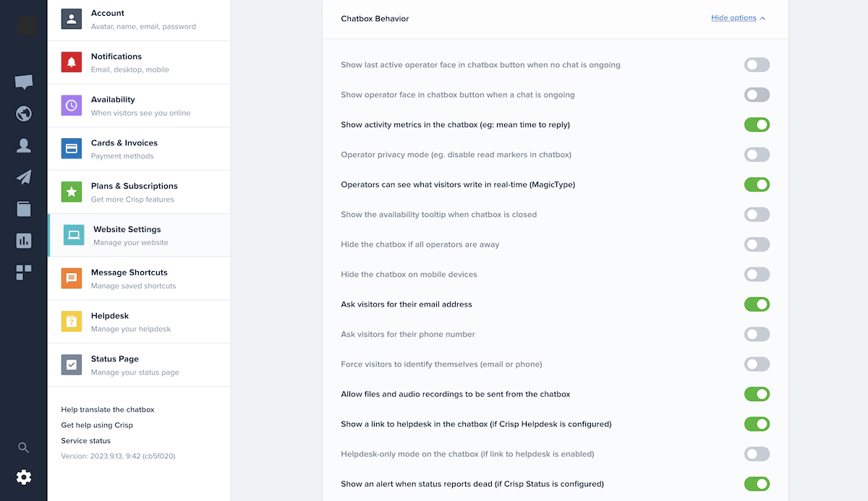Open the Service status link

[86, 441]
